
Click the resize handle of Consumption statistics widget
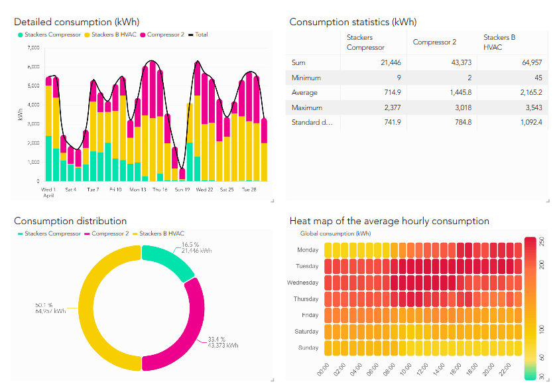click(x=548, y=201)
